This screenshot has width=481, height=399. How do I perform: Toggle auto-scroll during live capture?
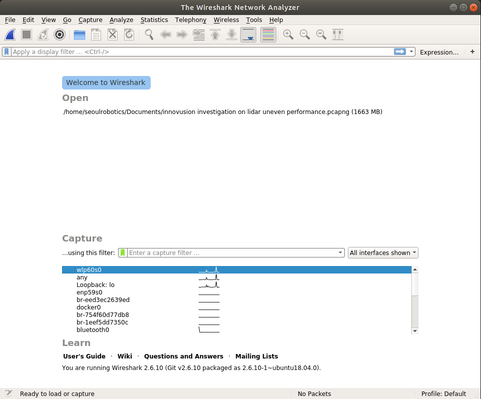coord(248,35)
